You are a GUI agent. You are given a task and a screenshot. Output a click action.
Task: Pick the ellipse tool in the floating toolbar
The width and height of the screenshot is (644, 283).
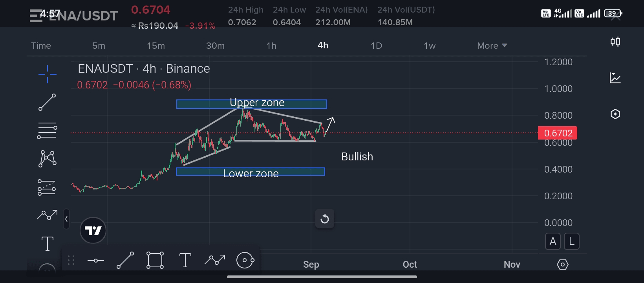pyautogui.click(x=245, y=260)
